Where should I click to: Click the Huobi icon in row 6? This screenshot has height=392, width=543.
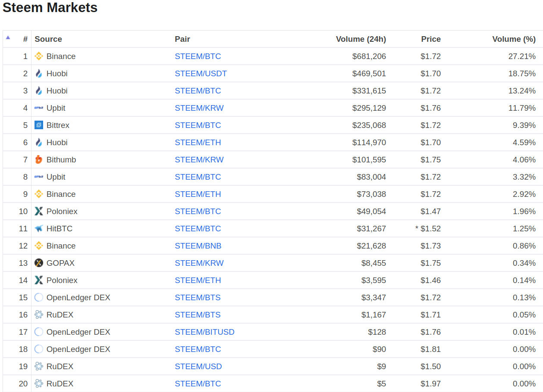coord(39,142)
